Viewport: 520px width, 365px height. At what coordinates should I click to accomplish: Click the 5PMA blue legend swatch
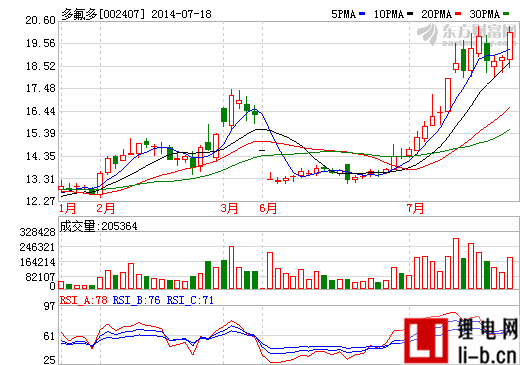[x=362, y=14]
